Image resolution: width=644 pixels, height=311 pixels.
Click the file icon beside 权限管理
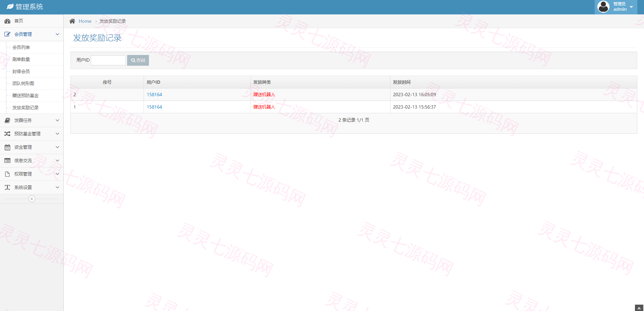(x=7, y=174)
